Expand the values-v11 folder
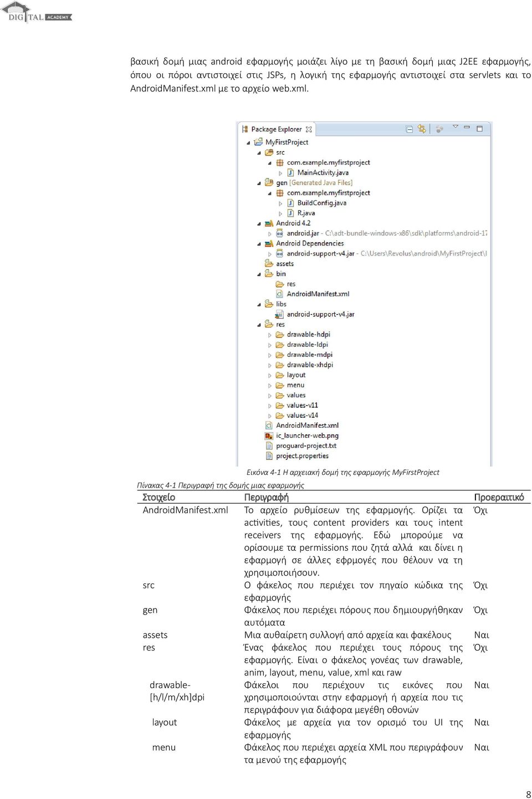The height and width of the screenshot is (799, 532). pos(270,406)
